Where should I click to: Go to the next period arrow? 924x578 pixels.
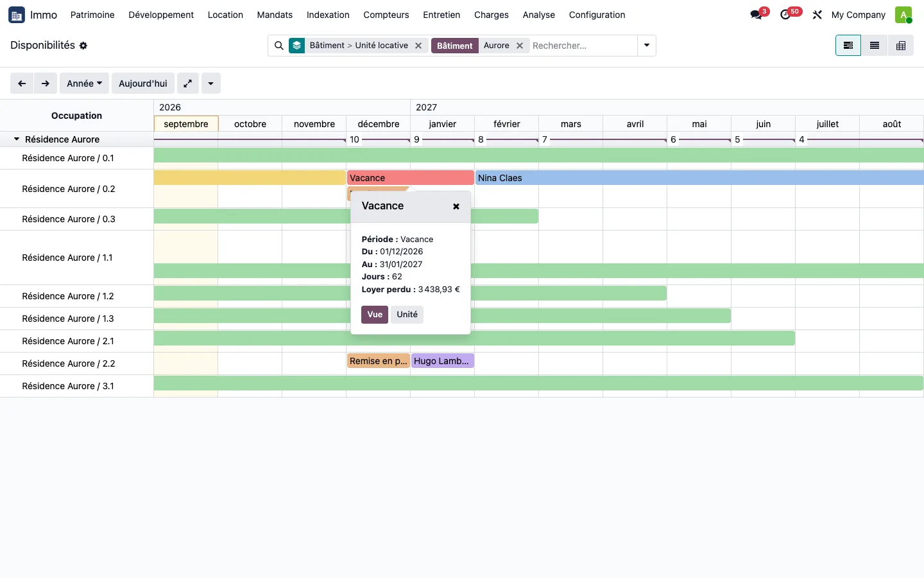pos(46,83)
